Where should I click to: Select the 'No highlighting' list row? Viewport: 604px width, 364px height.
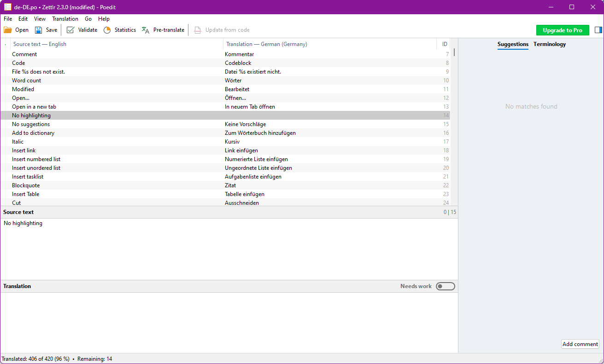click(x=225, y=116)
